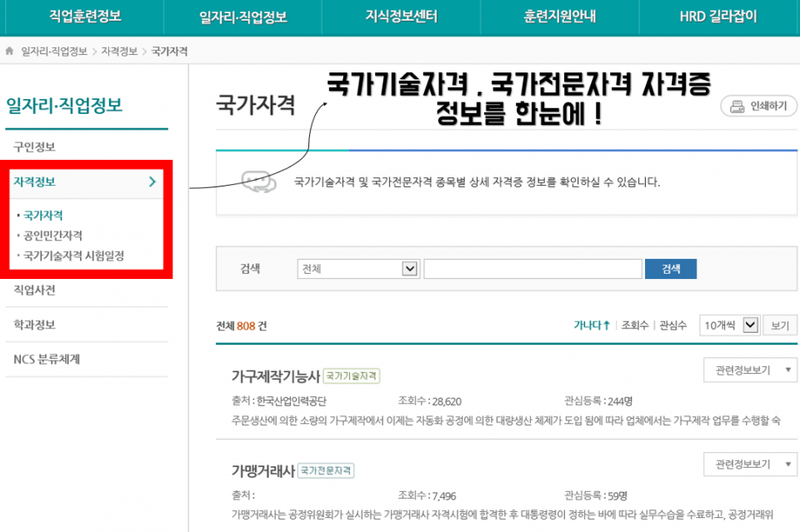The width and height of the screenshot is (800, 532).
Task: Click into the search text field
Action: coord(532,269)
